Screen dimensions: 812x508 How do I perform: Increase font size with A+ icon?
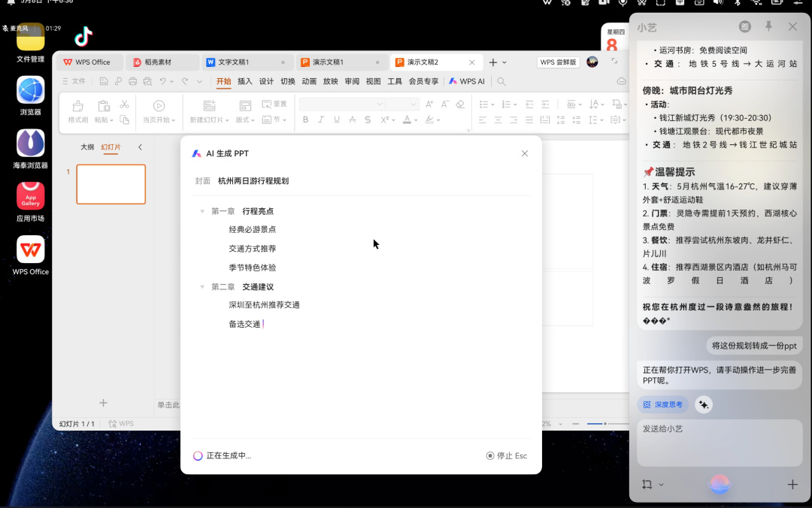[429, 104]
